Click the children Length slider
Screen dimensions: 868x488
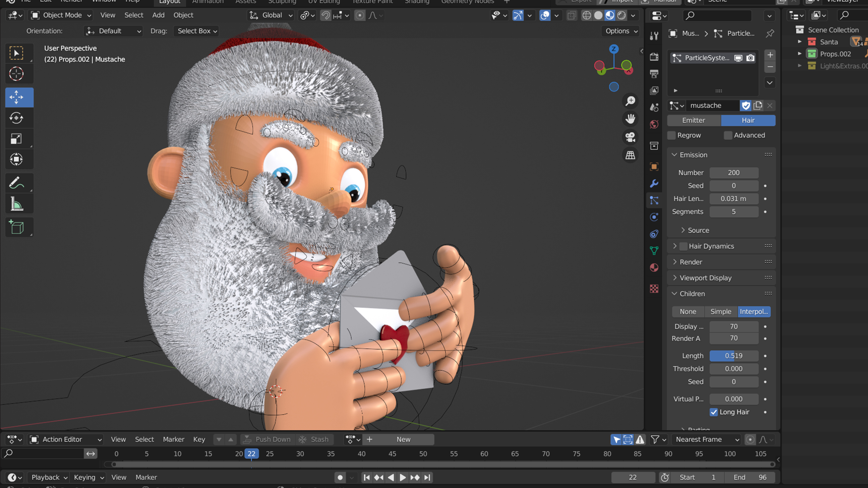[734, 356]
